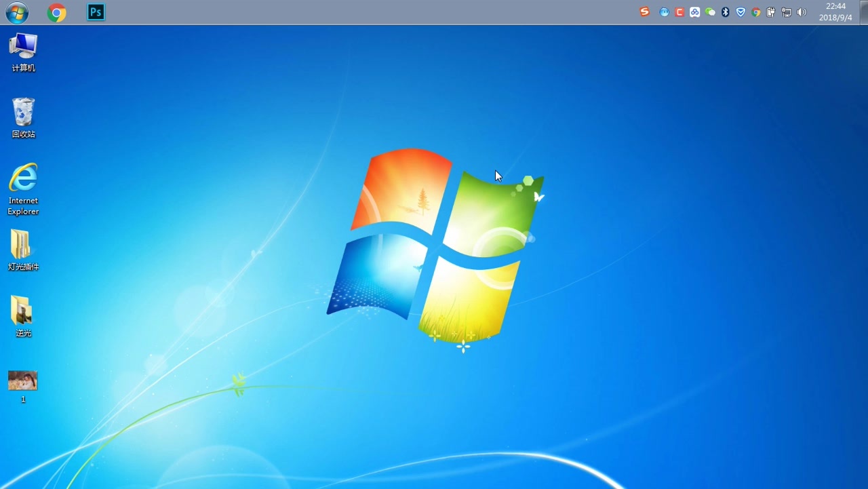Viewport: 868px width, 489px height.
Task: Open Photoshop from the taskbar
Action: click(x=96, y=12)
